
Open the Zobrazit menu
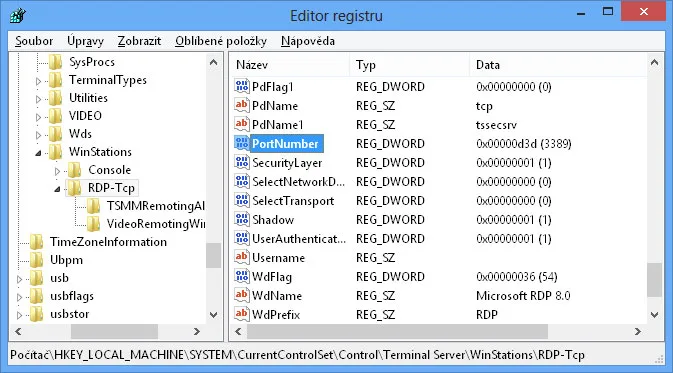[x=139, y=41]
